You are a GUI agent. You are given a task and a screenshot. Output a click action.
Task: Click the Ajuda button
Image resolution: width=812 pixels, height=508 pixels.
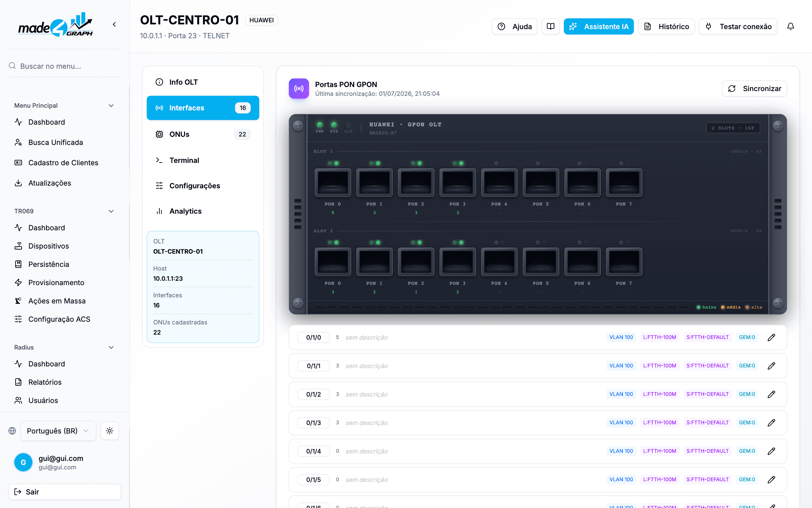(515, 26)
